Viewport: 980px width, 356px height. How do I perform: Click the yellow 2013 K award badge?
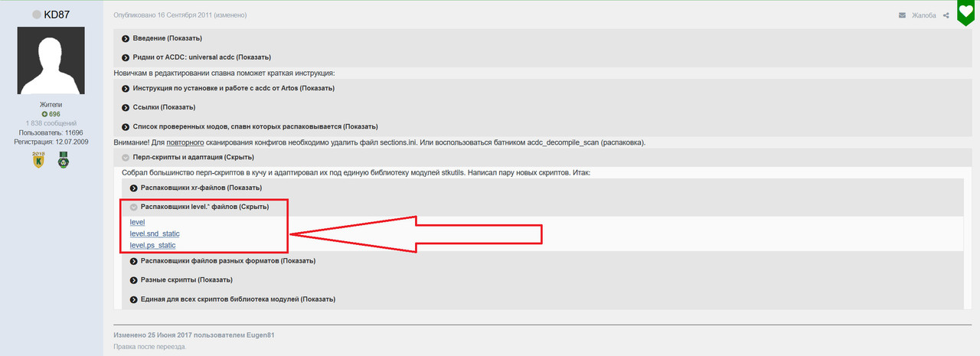tap(37, 160)
